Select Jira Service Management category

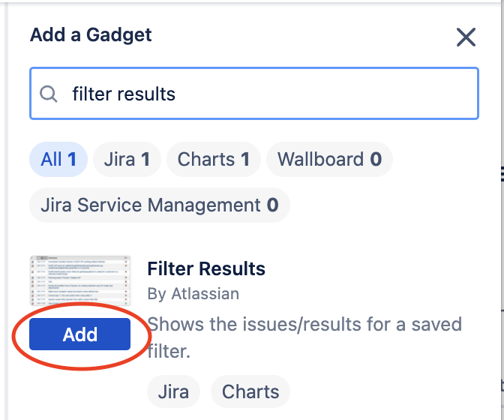[159, 205]
